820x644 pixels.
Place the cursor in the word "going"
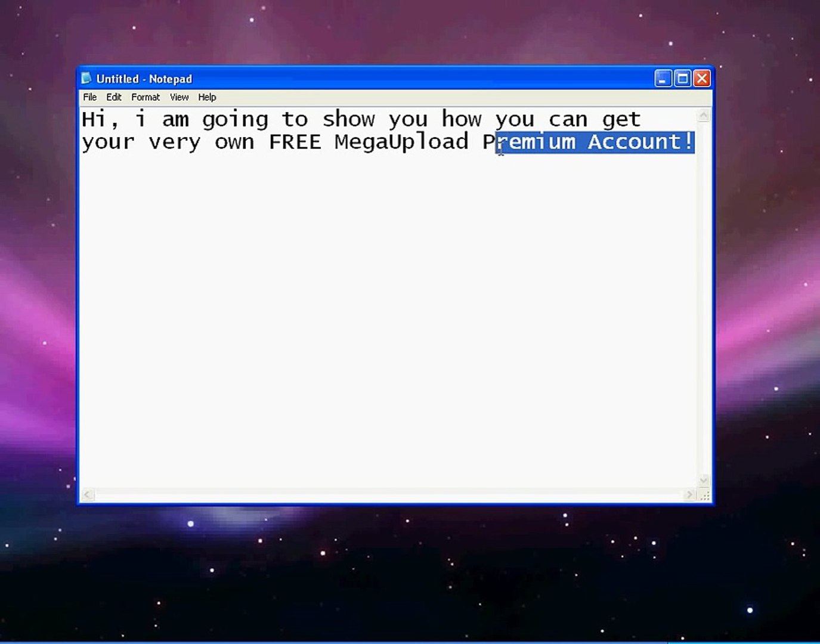pyautogui.click(x=235, y=120)
